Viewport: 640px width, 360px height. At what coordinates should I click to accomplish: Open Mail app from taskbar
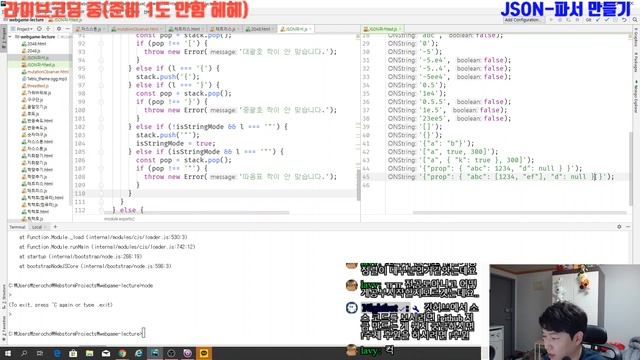pos(106,353)
